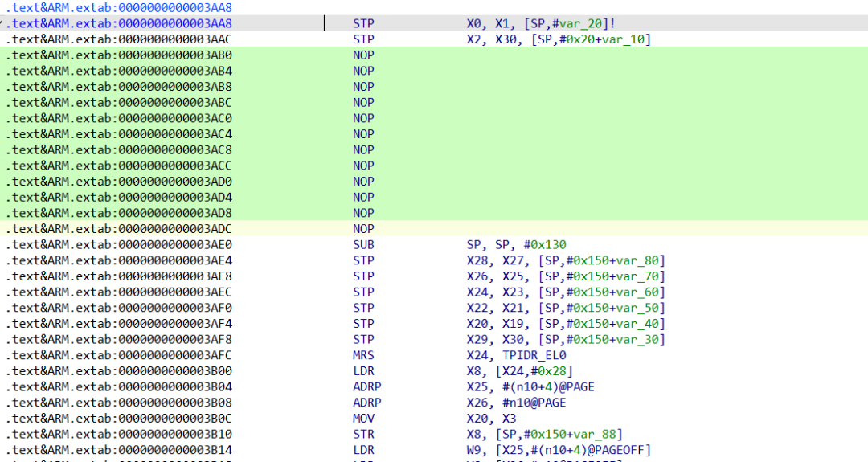Click the var_60 stack variable reference
The width and height of the screenshot is (868, 462).
[637, 292]
